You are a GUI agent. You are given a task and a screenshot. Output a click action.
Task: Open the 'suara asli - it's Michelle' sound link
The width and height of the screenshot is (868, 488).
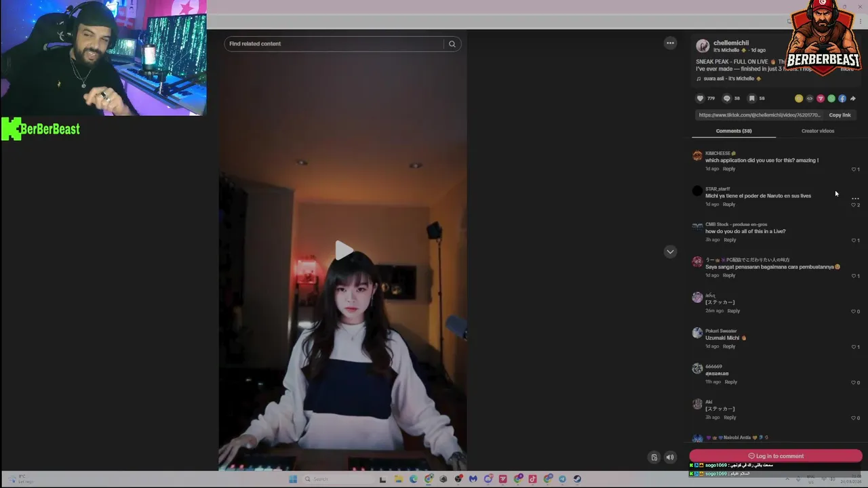[x=728, y=79]
